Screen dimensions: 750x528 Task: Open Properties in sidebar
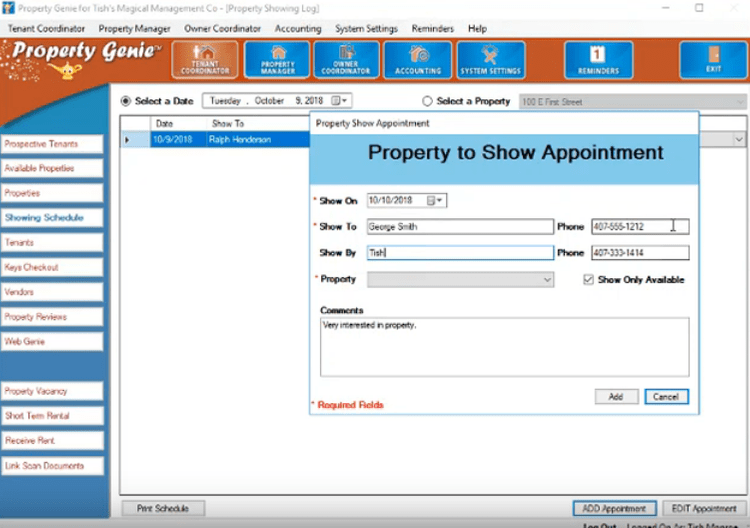click(52, 193)
